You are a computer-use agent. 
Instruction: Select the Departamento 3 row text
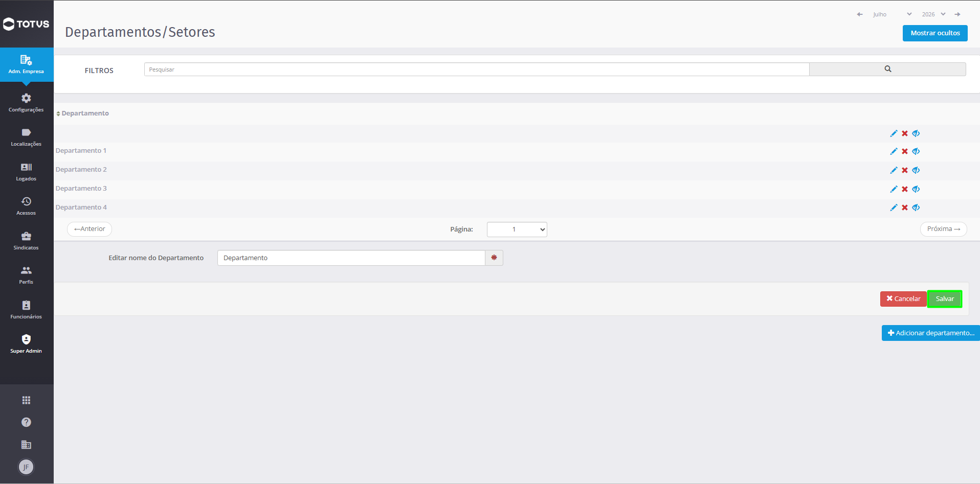point(81,189)
